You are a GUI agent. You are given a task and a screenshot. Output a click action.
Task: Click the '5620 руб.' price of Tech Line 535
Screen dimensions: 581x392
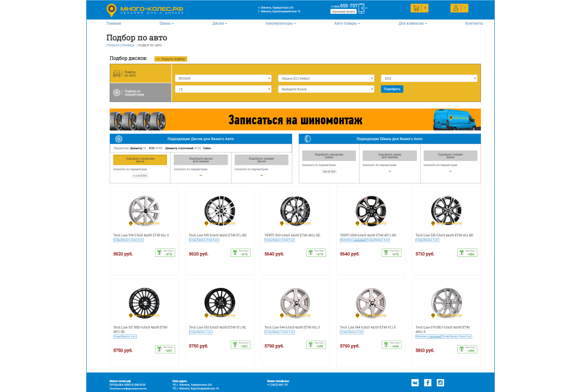click(x=199, y=254)
